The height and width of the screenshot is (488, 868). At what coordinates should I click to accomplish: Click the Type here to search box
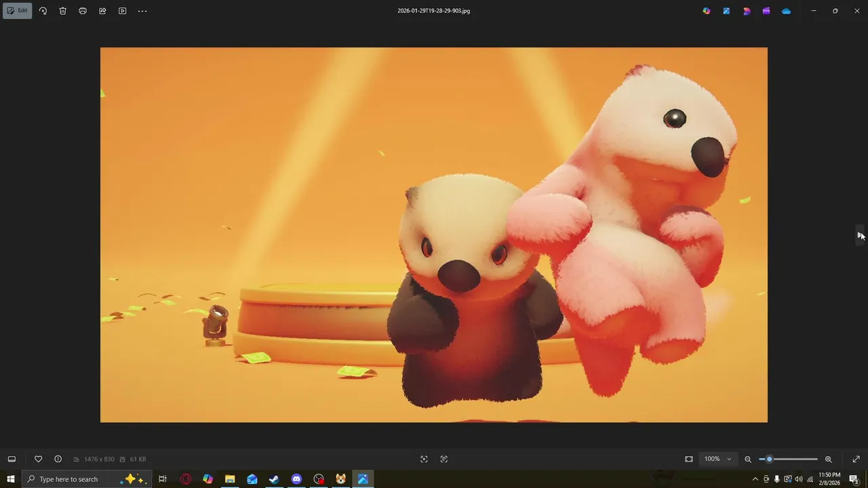(x=87, y=479)
